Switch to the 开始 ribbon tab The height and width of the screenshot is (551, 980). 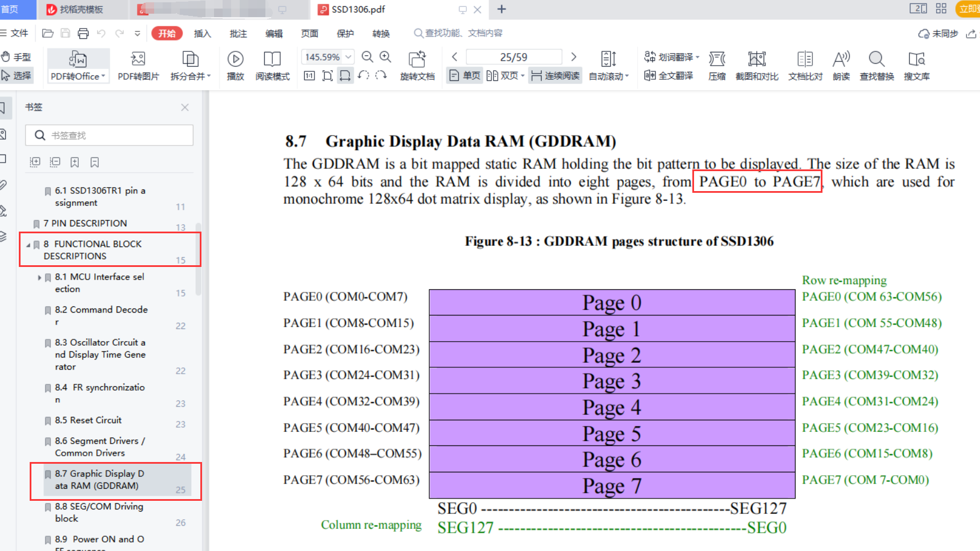pyautogui.click(x=167, y=34)
